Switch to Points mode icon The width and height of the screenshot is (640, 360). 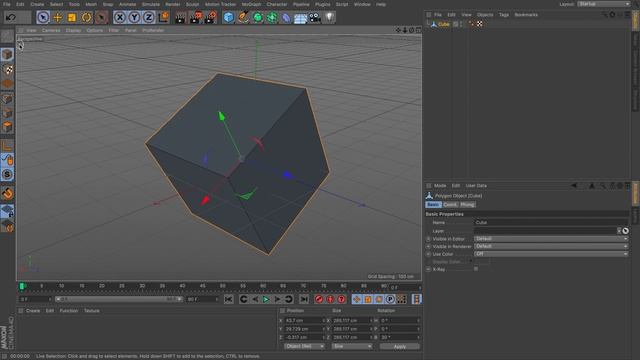click(x=7, y=99)
